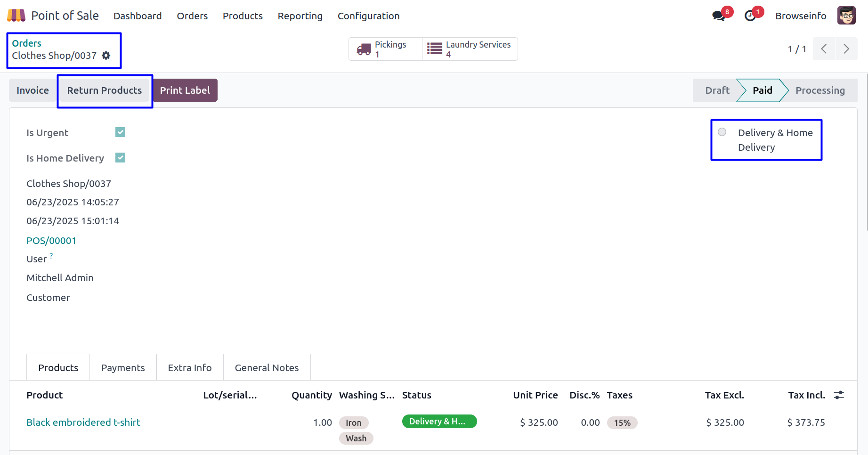The width and height of the screenshot is (868, 455).
Task: Go to next record arrow
Action: [x=846, y=49]
